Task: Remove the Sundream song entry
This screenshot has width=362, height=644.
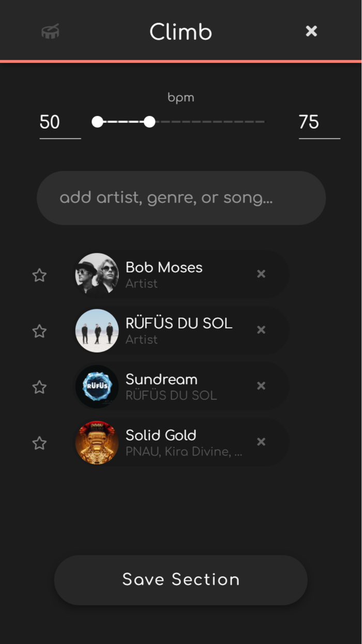Action: 261,386
